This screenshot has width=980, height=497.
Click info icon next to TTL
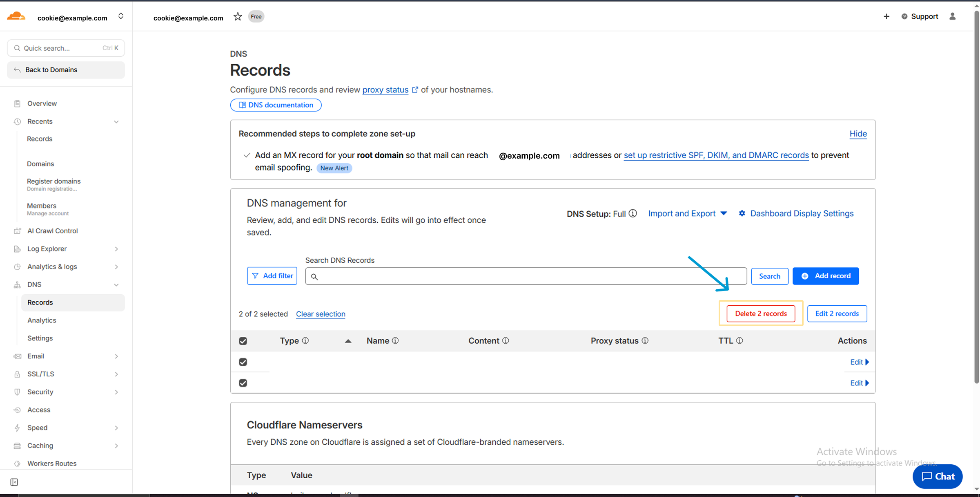(x=739, y=340)
